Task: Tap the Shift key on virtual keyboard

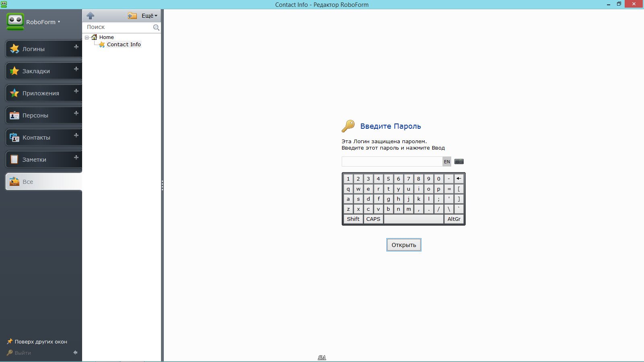Action: (x=353, y=219)
